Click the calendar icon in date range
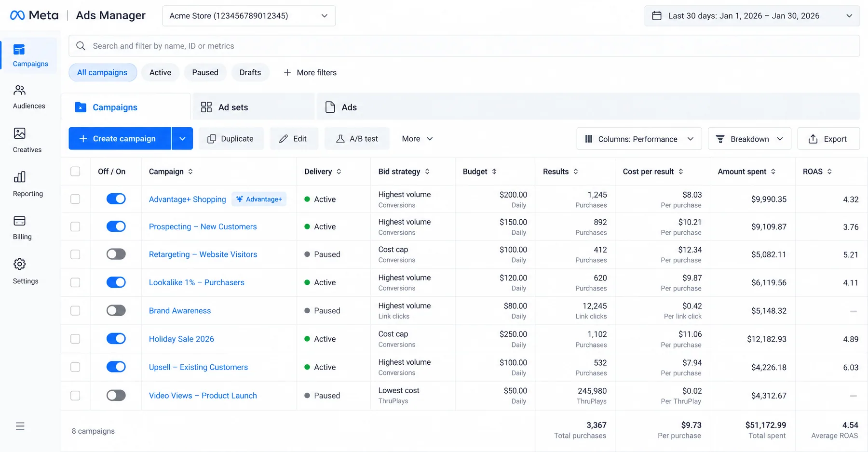 [x=657, y=16]
